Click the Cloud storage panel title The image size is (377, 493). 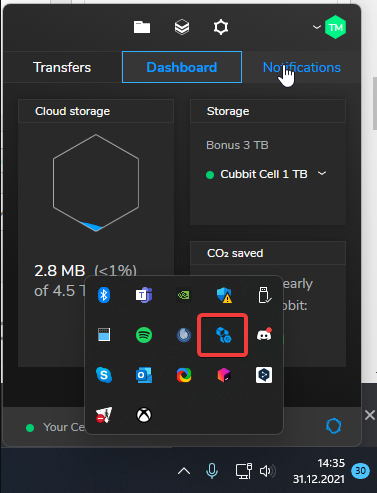point(73,111)
